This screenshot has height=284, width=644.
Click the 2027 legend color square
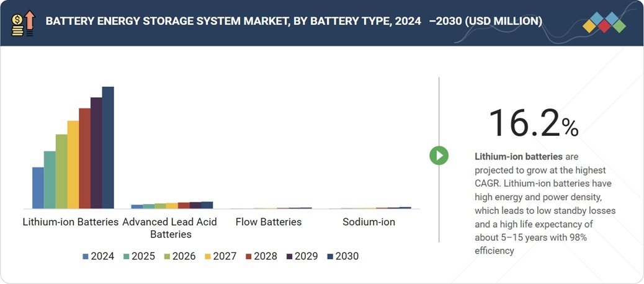click(208, 256)
